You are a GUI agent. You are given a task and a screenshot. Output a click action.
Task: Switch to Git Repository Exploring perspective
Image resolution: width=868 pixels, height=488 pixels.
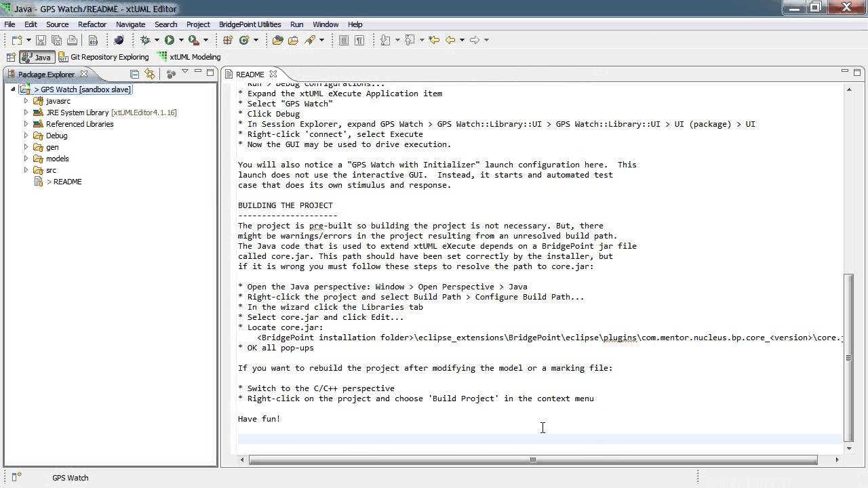pyautogui.click(x=104, y=57)
